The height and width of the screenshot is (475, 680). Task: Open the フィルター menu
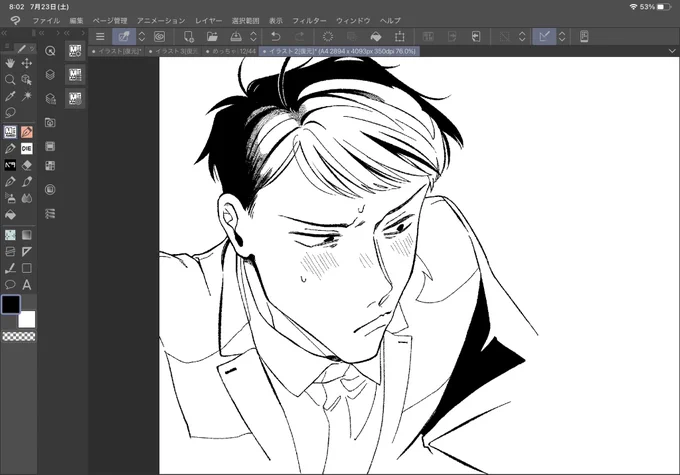(309, 20)
